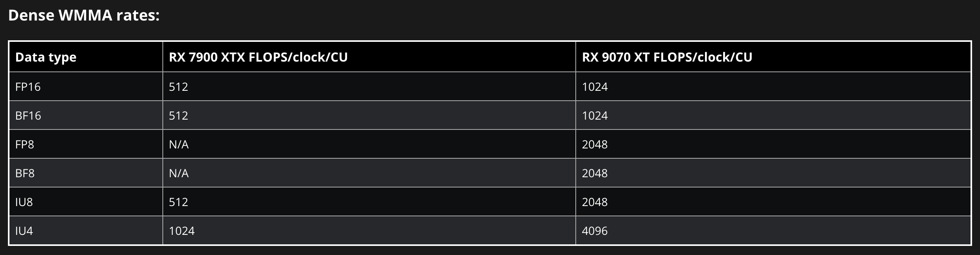Select the 4096 value in IU4 row
Image resolution: width=980 pixels, height=255 pixels.
[595, 231]
